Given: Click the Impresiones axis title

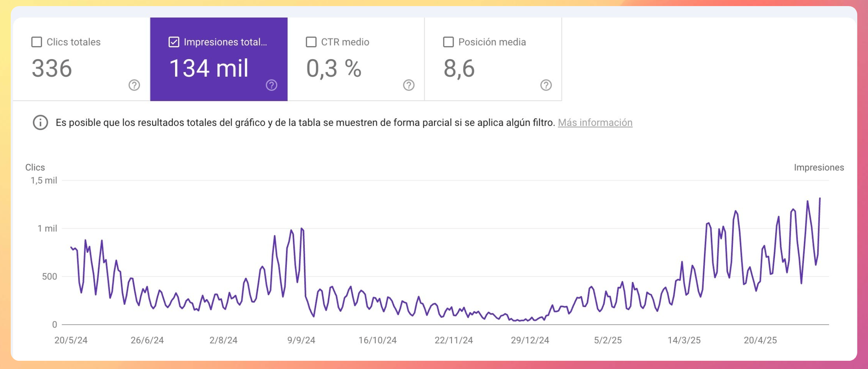Looking at the screenshot, I should coord(819,167).
